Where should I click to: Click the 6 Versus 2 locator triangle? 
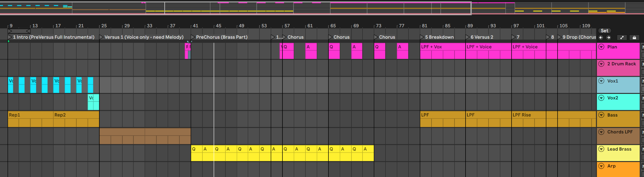[x=468, y=37]
